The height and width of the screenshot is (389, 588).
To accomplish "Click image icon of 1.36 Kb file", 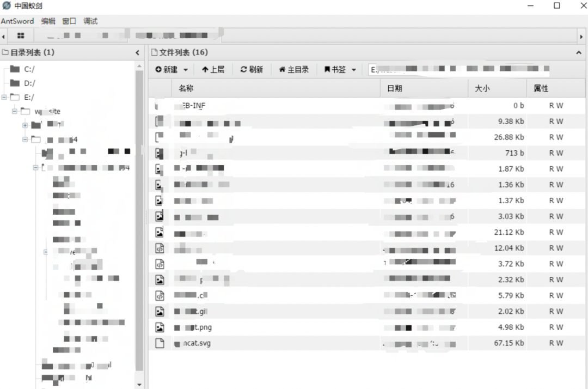I will click(160, 185).
